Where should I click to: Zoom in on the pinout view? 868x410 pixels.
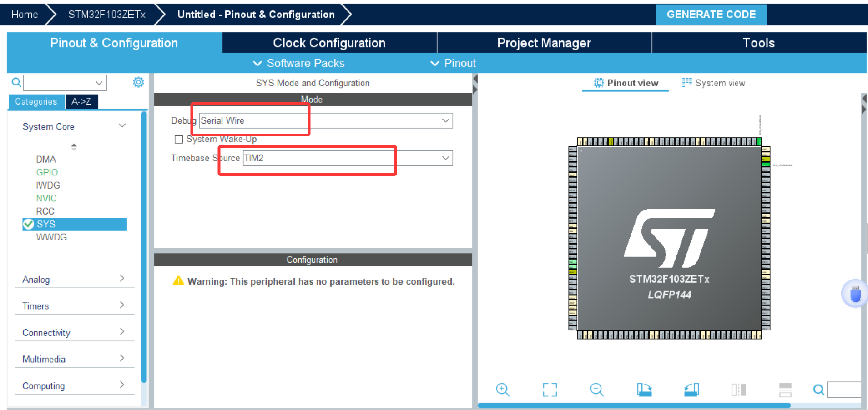(x=502, y=390)
